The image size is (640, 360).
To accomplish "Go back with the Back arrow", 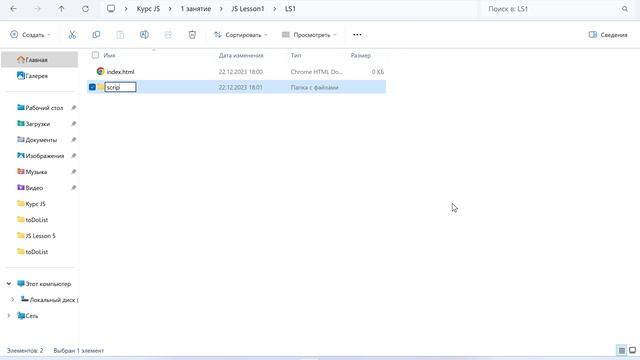I will pyautogui.click(x=13, y=9).
